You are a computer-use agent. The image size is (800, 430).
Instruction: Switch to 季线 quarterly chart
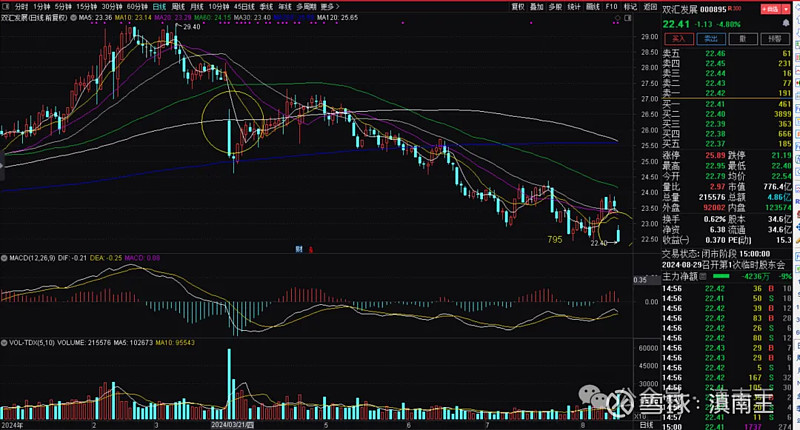(266, 7)
